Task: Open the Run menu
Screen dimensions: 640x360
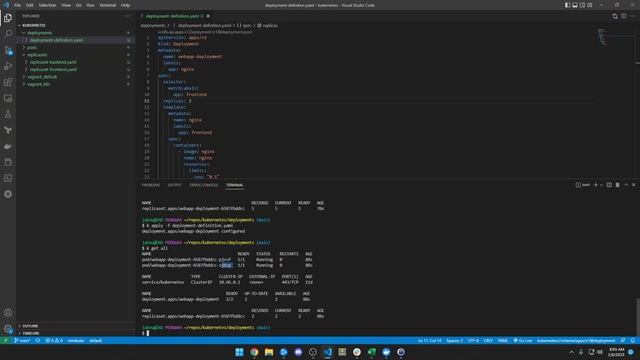Action: [91, 5]
